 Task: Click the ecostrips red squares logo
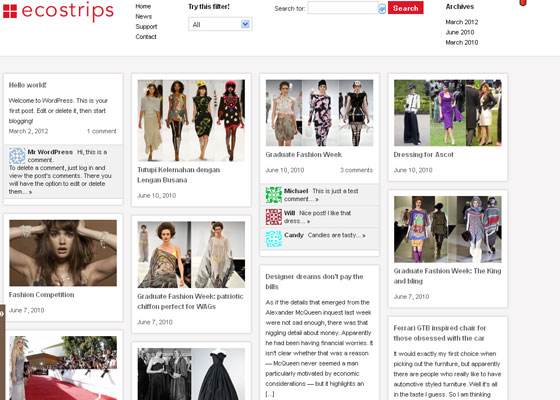coord(10,11)
